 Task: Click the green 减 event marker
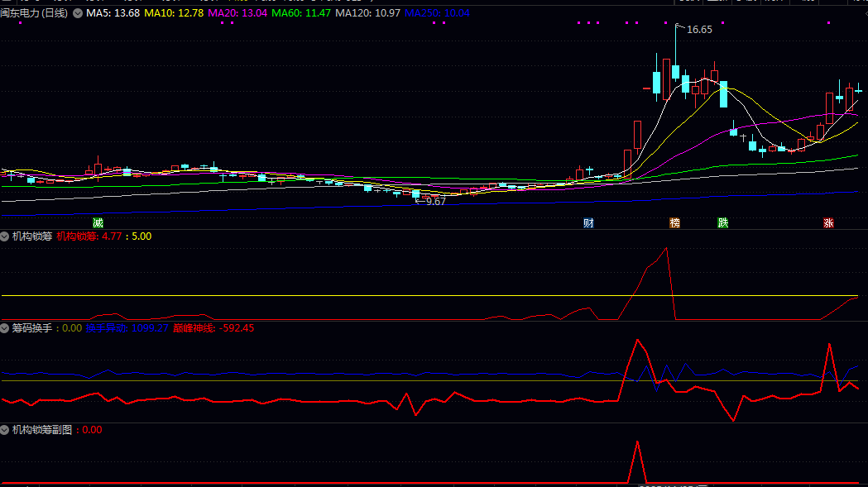click(x=98, y=223)
